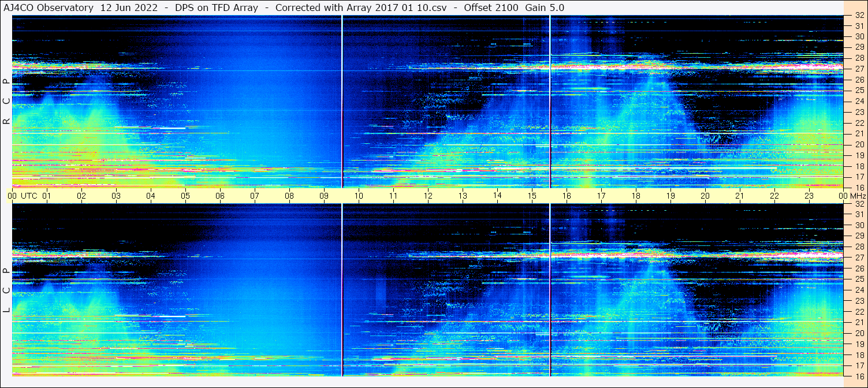Choose the 21 hour mark on the UTC time axis
This screenshot has width=868, height=388.
(740, 196)
